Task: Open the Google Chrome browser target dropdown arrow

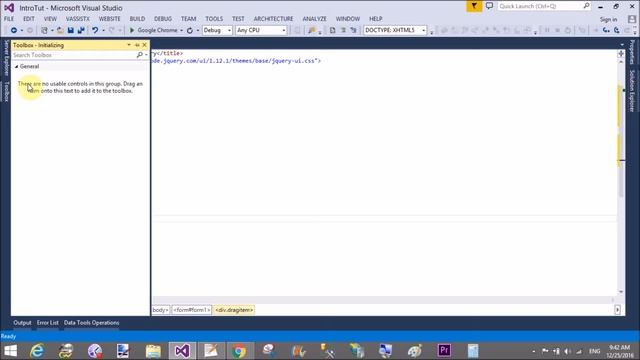Action: coord(181,31)
